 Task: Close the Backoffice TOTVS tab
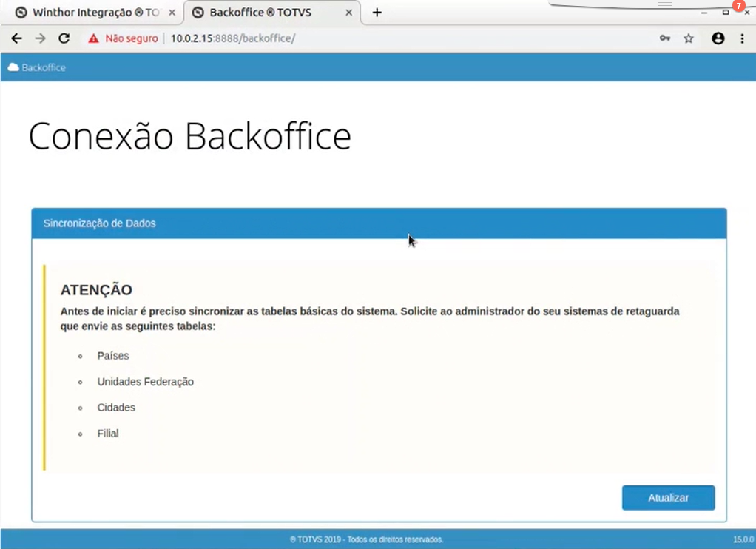click(349, 13)
